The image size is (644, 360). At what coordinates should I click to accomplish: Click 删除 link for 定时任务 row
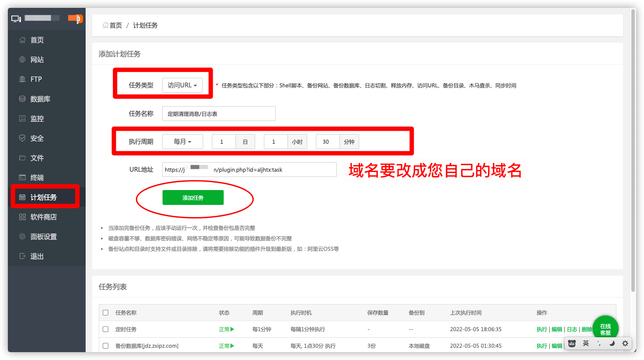[x=587, y=329]
